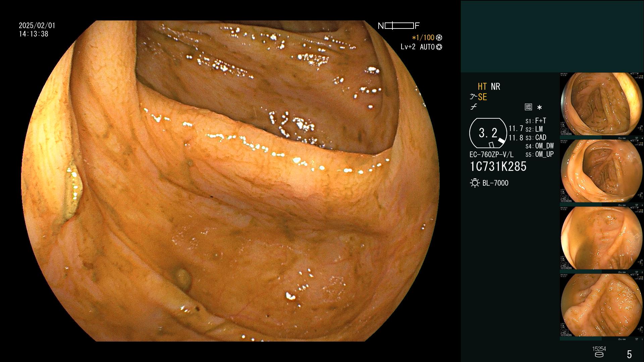Click the *1/100 shutter speed value

423,38
